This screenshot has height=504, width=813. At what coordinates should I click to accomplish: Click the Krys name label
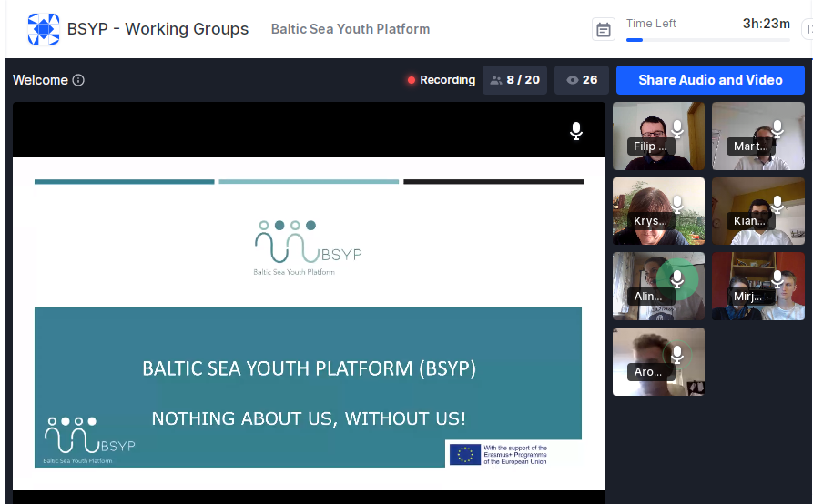pos(650,221)
